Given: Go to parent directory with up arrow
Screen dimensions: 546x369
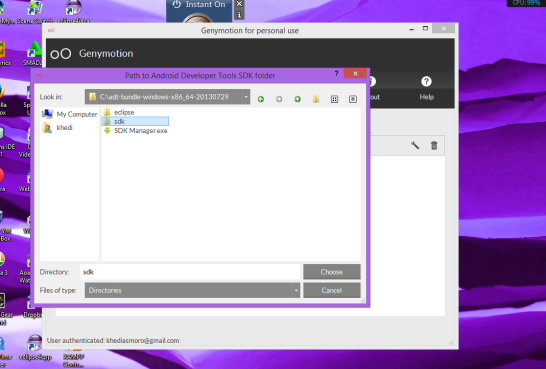Looking at the screenshot, I should pos(297,99).
